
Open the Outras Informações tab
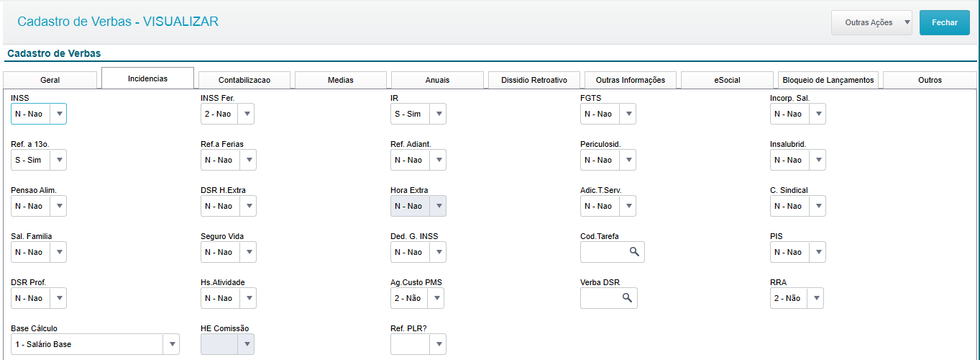631,80
